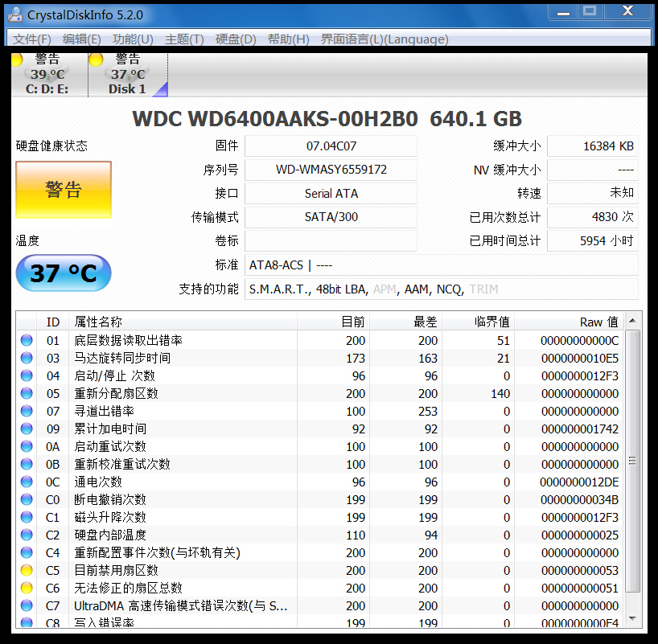Click the SMART list scrollbar up arrow
Image resolution: width=658 pixels, height=644 pixels.
click(633, 321)
